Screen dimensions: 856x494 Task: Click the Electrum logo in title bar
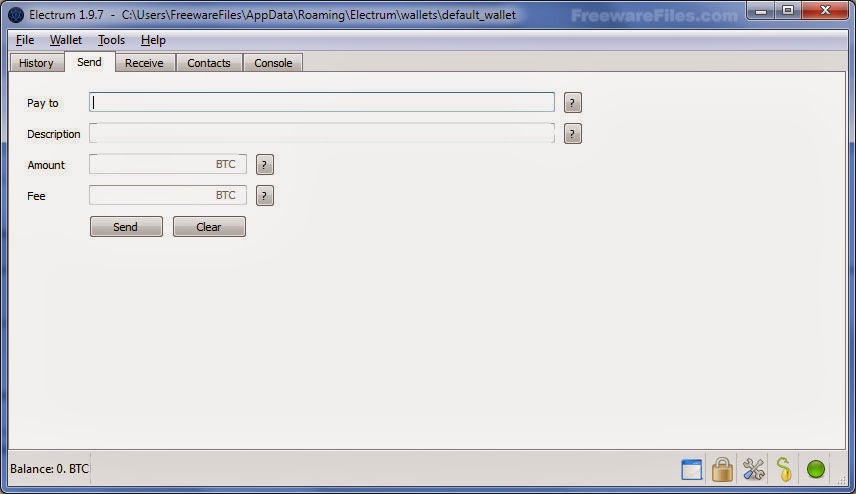[16, 15]
